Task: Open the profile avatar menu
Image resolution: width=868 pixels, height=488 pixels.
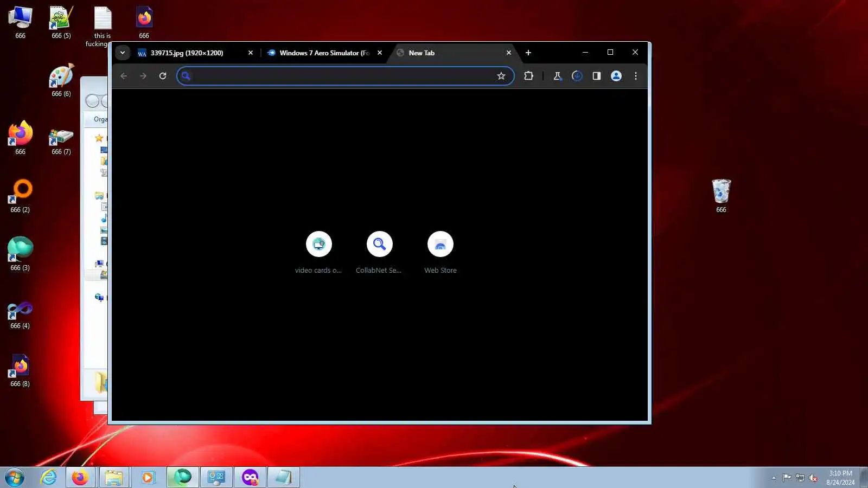Action: 616,76
